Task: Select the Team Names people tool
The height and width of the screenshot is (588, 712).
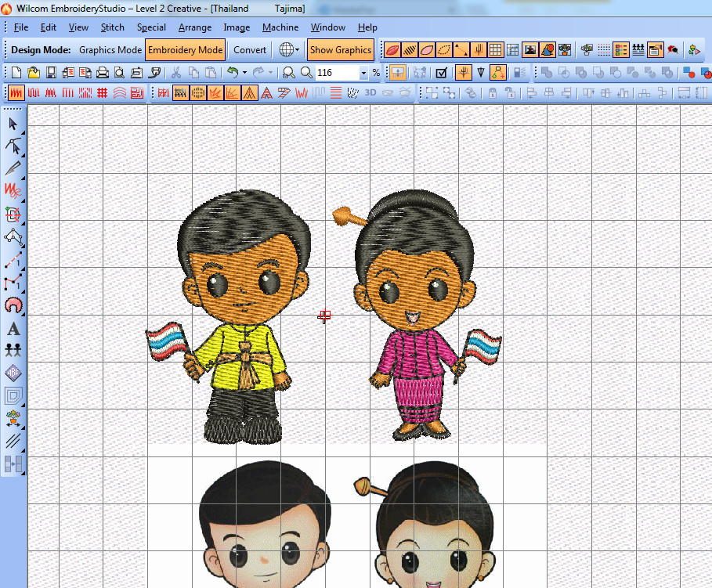Action: point(13,350)
